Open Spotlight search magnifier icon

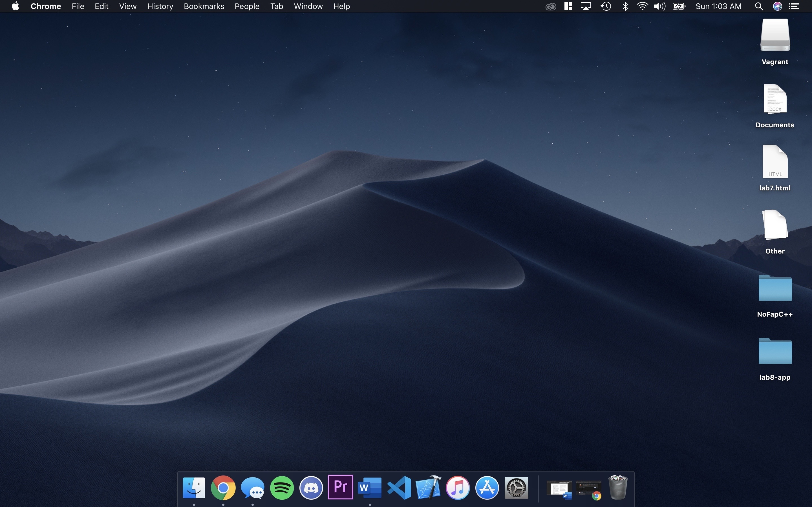(759, 6)
